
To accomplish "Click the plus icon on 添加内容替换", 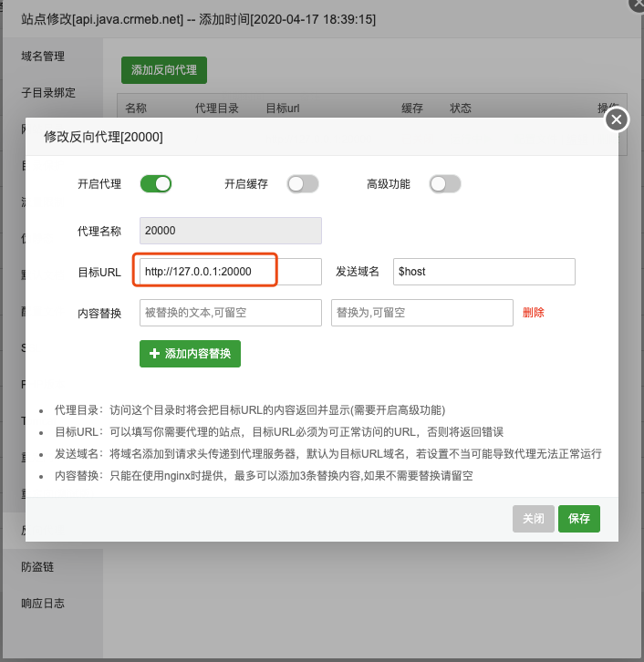I will [154, 354].
